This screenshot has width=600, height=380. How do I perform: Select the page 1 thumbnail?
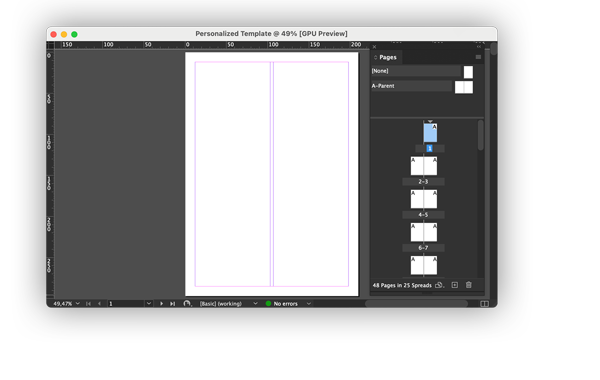point(430,133)
